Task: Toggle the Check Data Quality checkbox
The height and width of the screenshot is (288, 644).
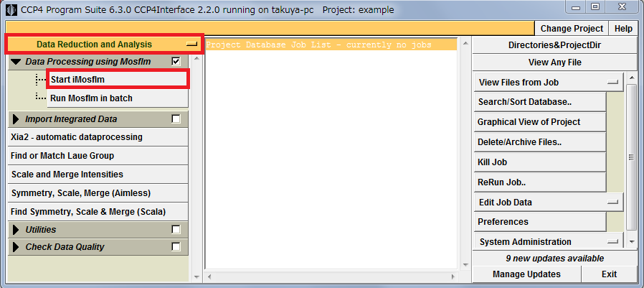Action: pyautogui.click(x=176, y=247)
